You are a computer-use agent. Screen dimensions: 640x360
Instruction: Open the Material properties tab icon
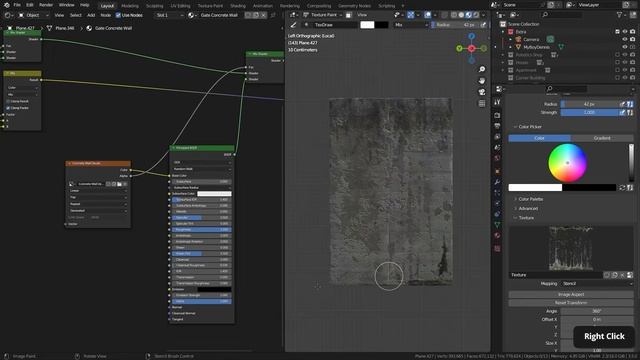click(497, 235)
